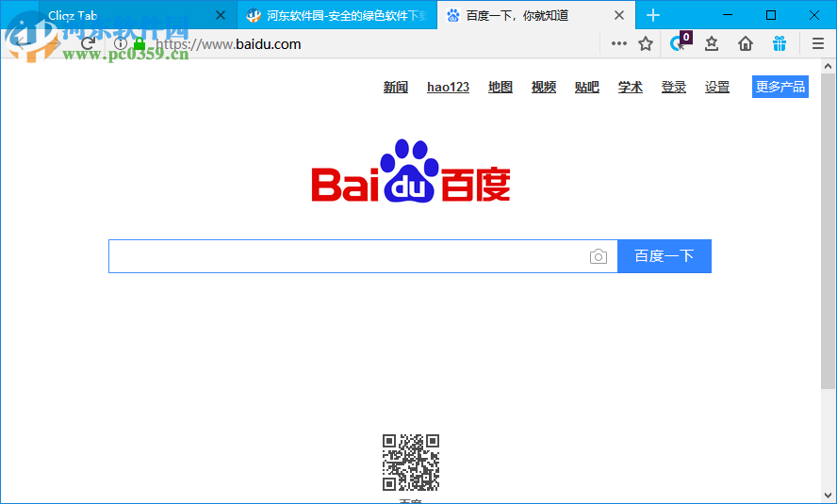Click the Baidu logo image

coord(411,171)
